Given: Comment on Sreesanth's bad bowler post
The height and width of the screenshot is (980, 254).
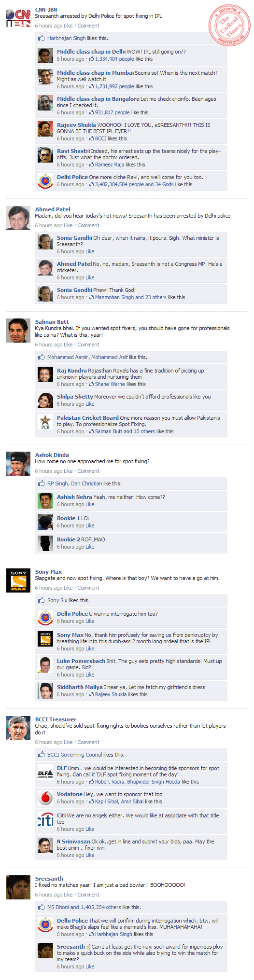Looking at the screenshot, I should [88, 895].
